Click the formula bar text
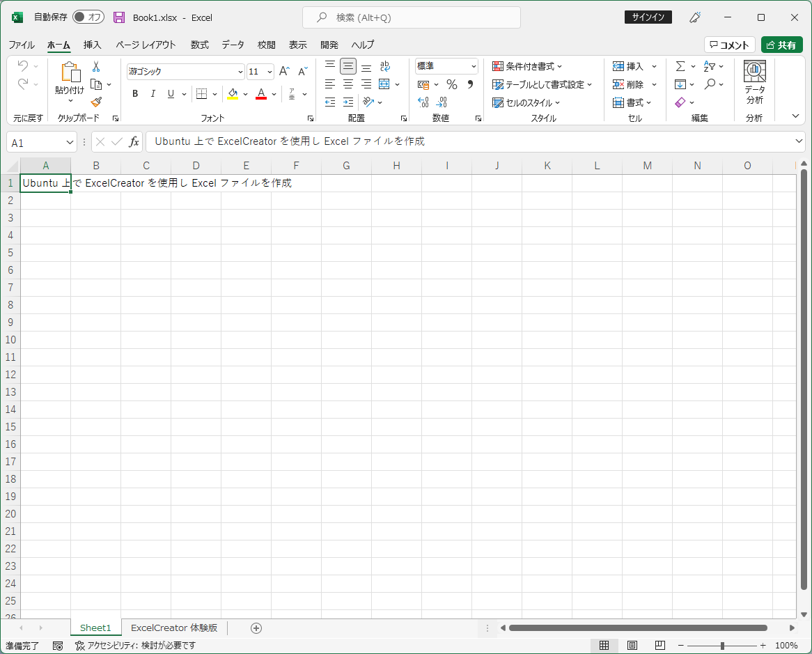 point(290,141)
